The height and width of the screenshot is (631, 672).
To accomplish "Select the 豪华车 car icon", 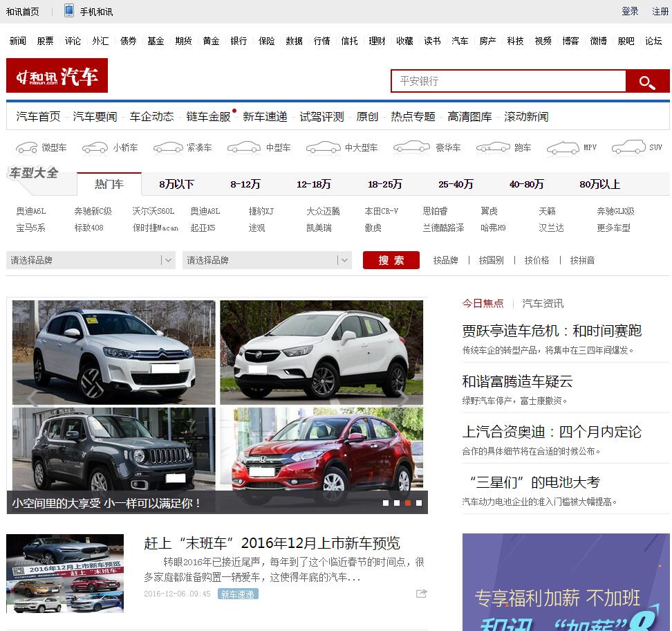I will click(x=411, y=147).
